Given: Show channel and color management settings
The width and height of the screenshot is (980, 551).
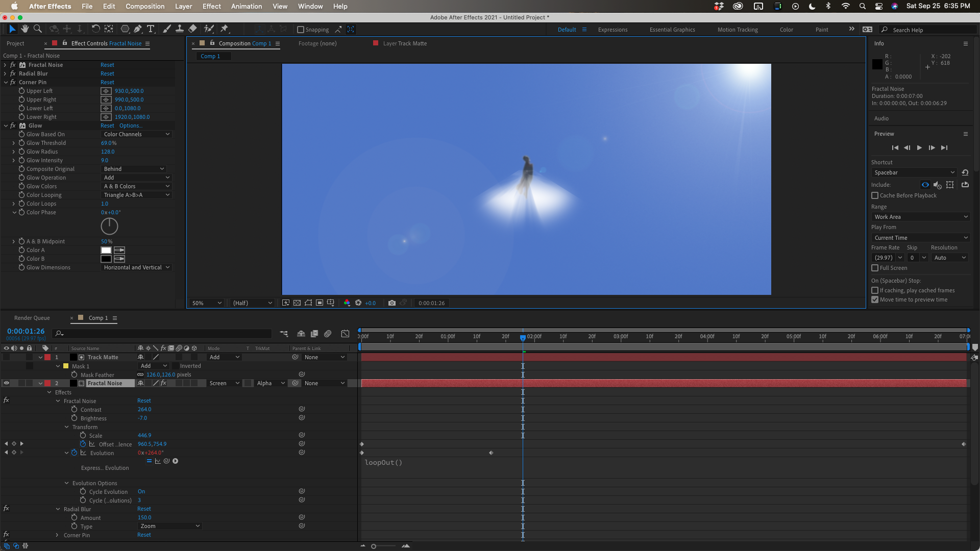Looking at the screenshot, I should (x=347, y=303).
